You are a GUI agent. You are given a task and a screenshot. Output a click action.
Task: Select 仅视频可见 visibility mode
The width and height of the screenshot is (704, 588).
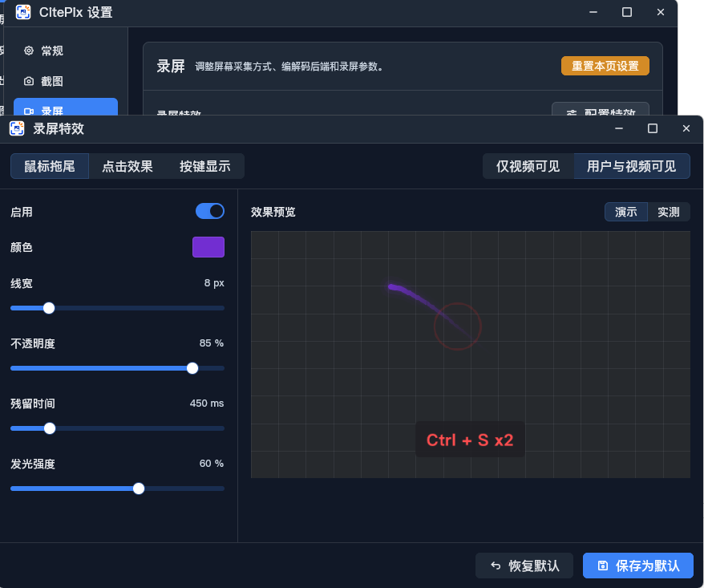[x=528, y=166]
